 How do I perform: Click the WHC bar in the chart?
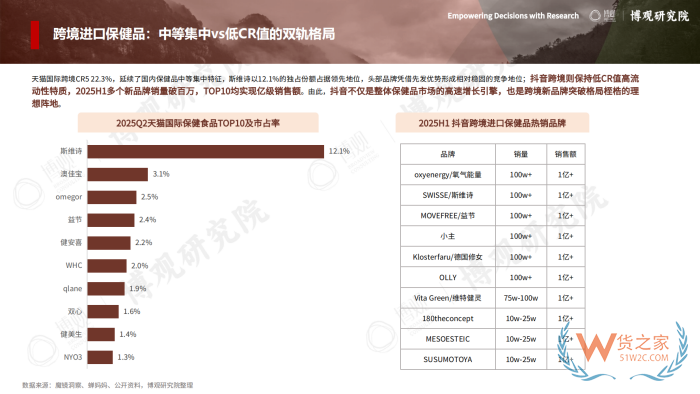[x=107, y=266]
